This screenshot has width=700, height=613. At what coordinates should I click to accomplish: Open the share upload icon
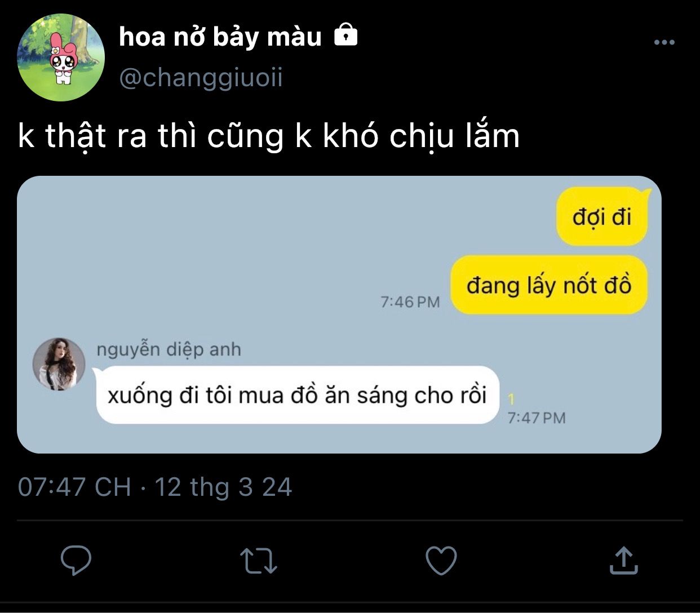tap(624, 559)
